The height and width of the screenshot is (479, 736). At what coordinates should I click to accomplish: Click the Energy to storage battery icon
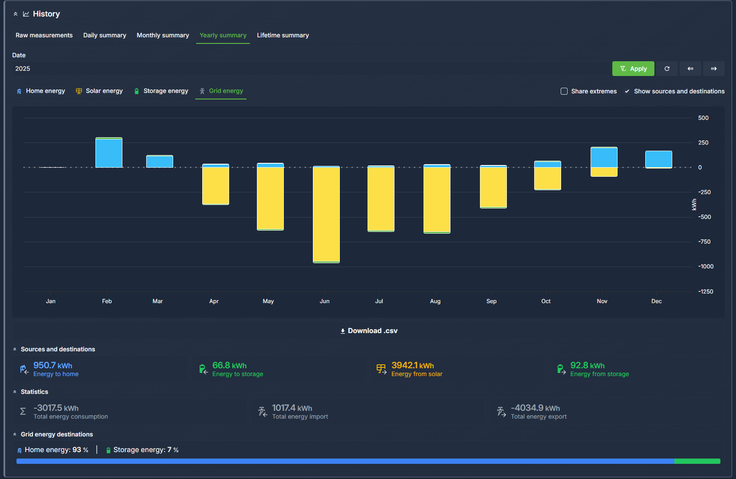point(202,369)
